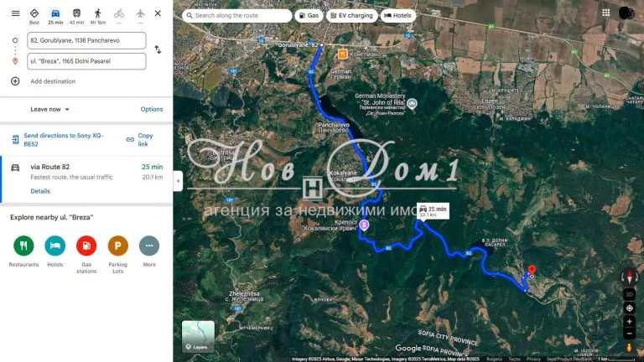This screenshot has width=644, height=362.
Task: Explore nearby Restaurants
Action: tap(23, 246)
